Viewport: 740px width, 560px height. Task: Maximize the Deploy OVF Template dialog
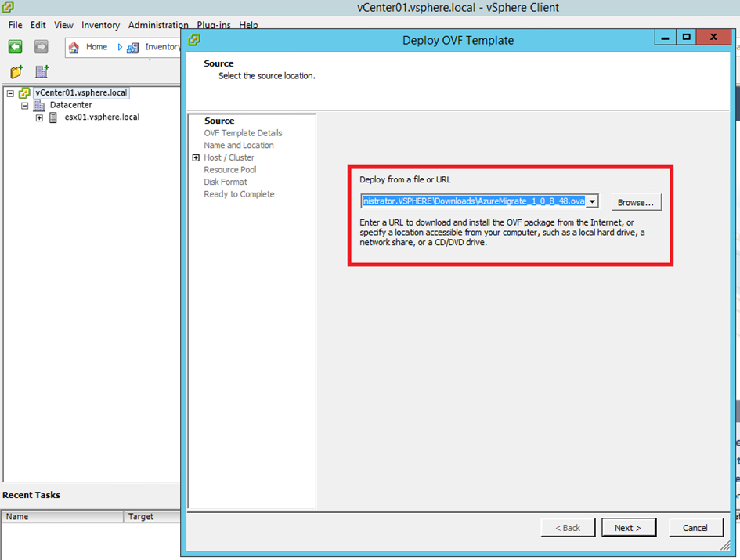(x=687, y=38)
